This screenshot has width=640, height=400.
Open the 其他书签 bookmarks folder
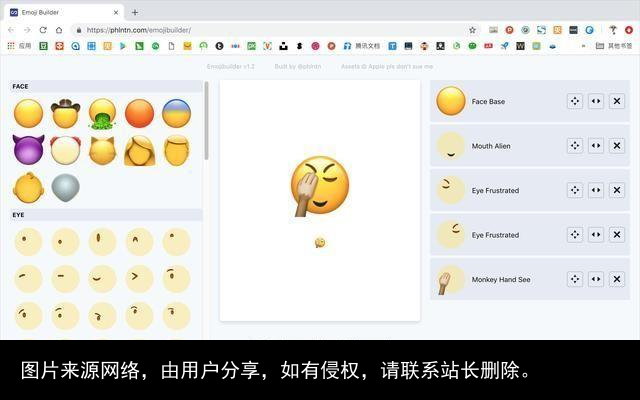614,46
